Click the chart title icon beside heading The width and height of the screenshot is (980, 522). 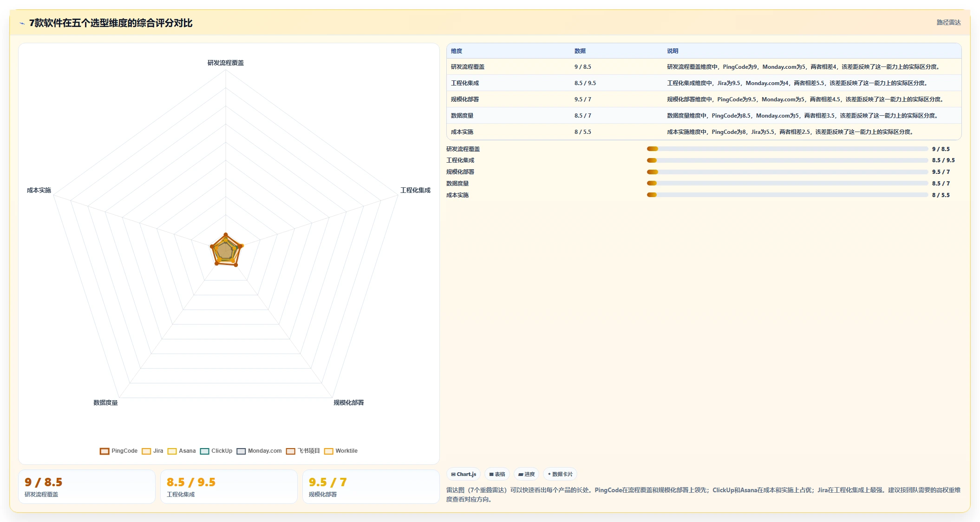pyautogui.click(x=22, y=23)
